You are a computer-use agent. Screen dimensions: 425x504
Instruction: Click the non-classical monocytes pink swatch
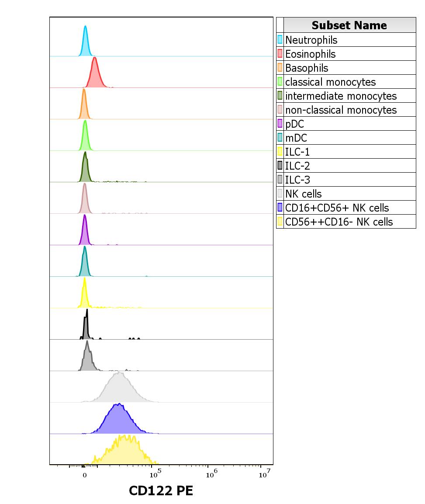pos(280,110)
